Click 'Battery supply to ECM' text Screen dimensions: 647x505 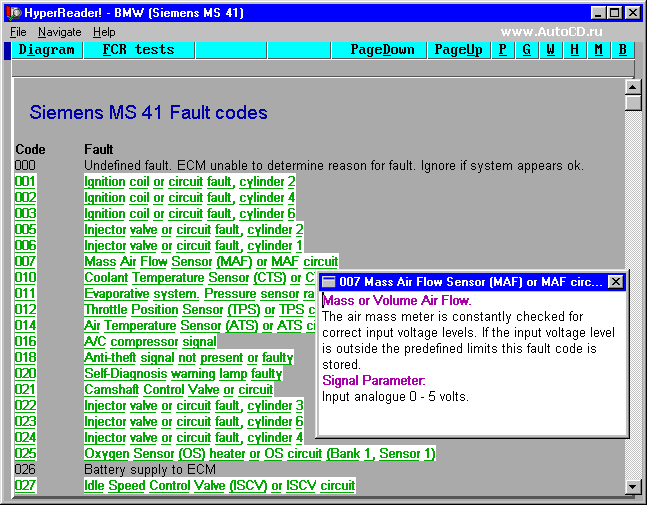click(150, 470)
